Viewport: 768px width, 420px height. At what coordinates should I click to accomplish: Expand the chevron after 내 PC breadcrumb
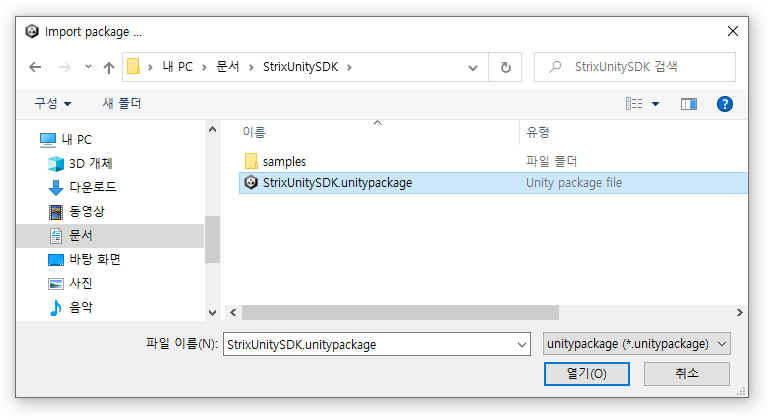(x=204, y=67)
